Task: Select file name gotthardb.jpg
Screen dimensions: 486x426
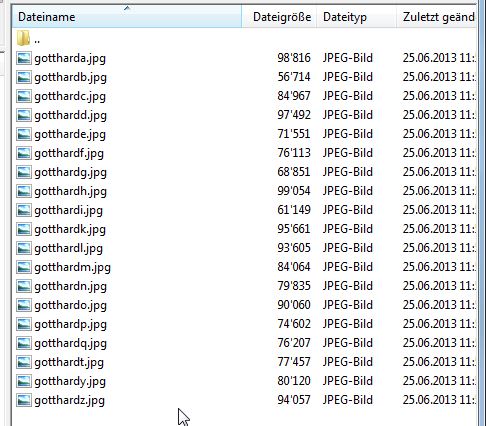Action: 70,77
